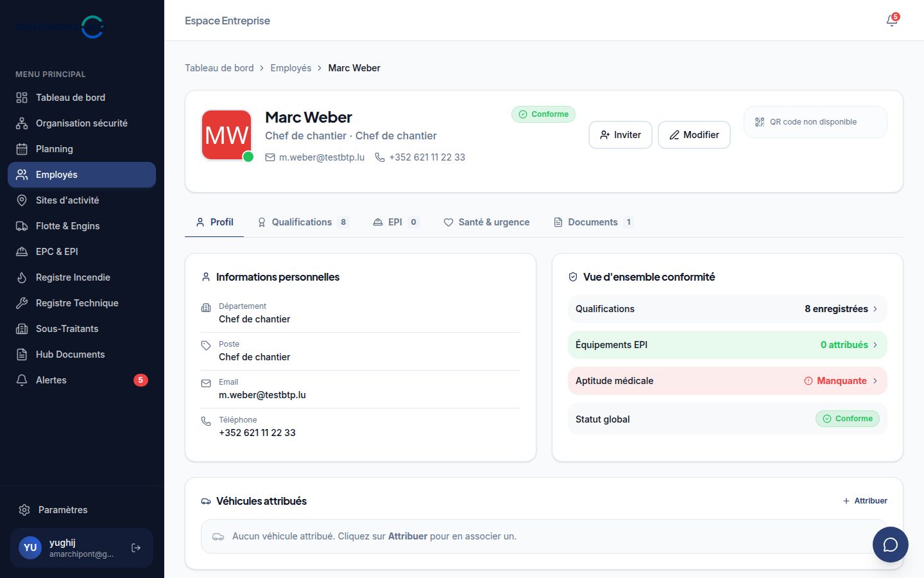
Task: Open Sites d'activité section
Action: [81, 200]
